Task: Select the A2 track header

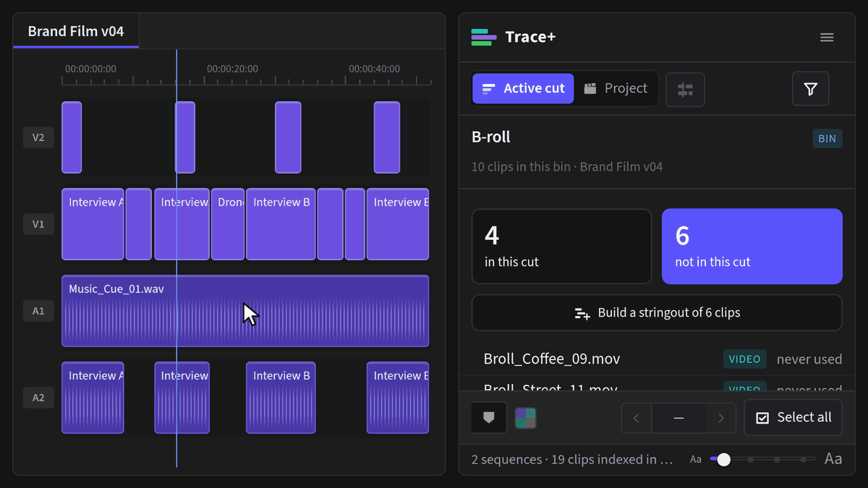Action: click(x=38, y=398)
